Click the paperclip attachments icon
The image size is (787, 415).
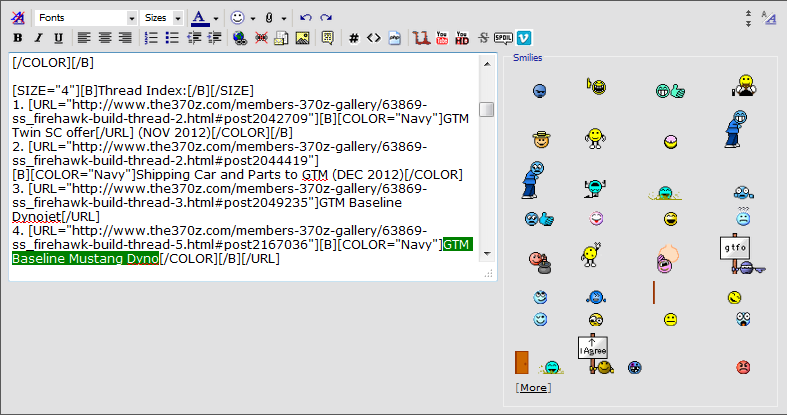(x=270, y=18)
